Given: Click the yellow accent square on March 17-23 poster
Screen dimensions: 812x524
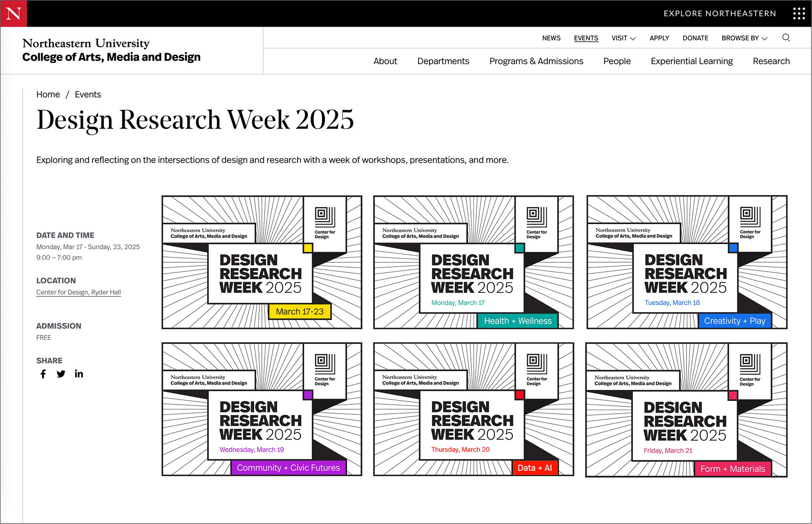Looking at the screenshot, I should [308, 248].
